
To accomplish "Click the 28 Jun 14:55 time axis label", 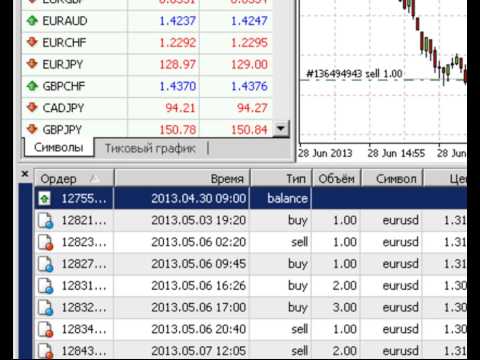I will pyautogui.click(x=396, y=153).
